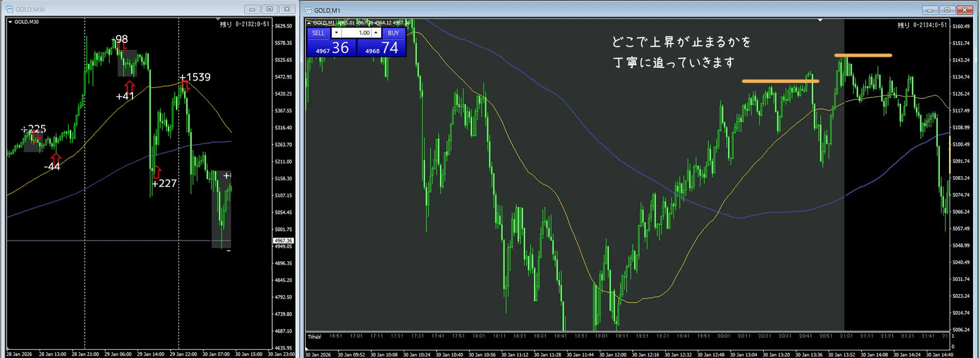The image size is (980, 358).
Task: Click the 19:01 time in the Times sub-window
Action: coord(601,336)
